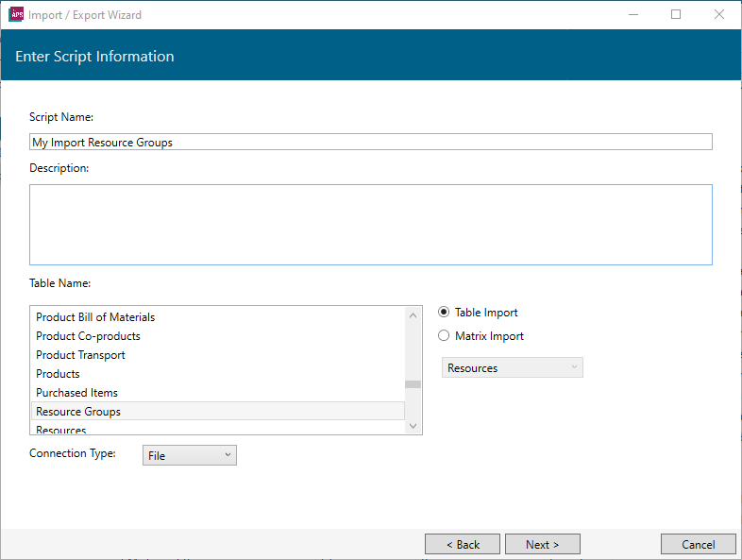Image resolution: width=742 pixels, height=560 pixels.
Task: Open the Connection Type dropdown
Action: [189, 455]
